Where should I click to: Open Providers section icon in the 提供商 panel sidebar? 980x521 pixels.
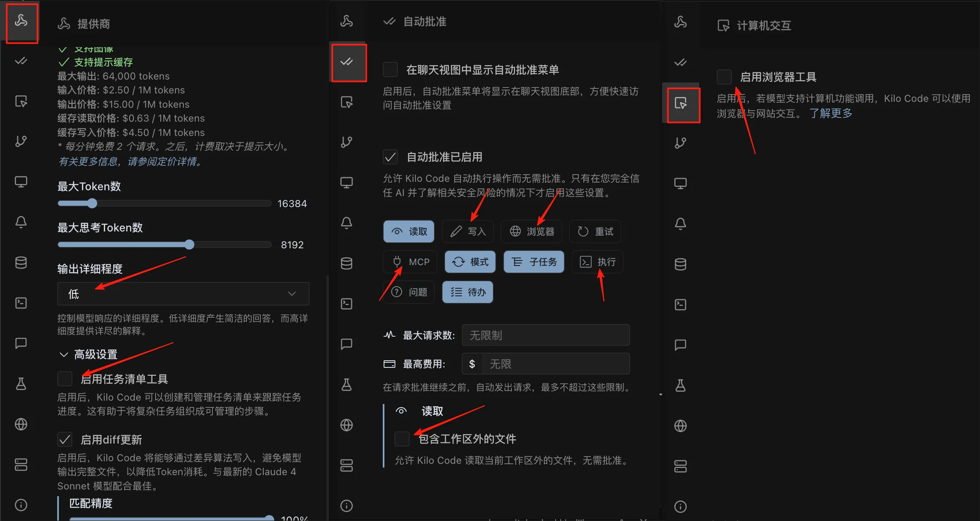point(21,20)
